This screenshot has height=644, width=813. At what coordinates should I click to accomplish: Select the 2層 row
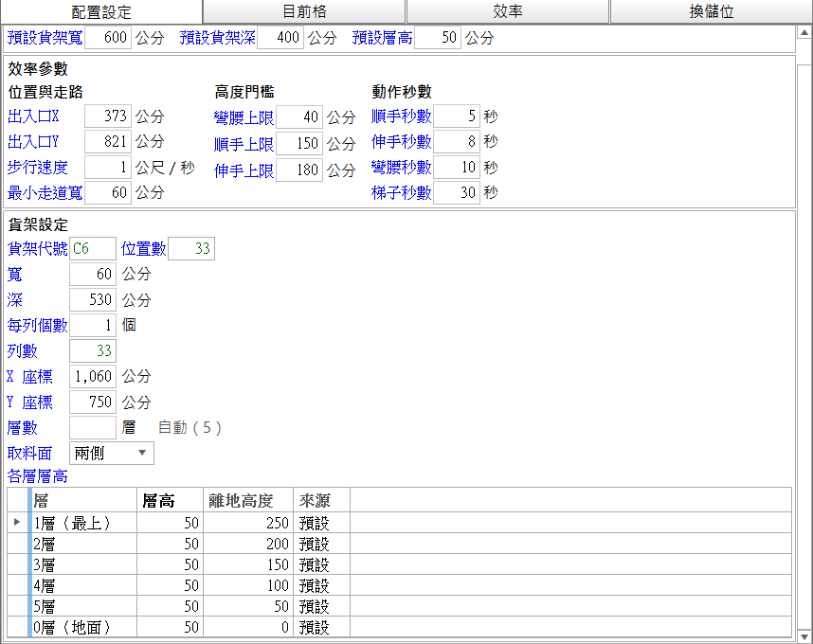click(399, 544)
